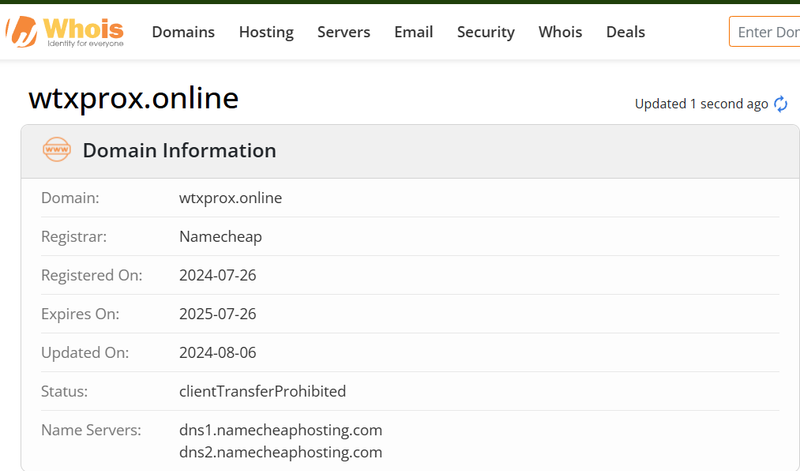The width and height of the screenshot is (800, 471).
Task: Open the Security menu
Action: [x=486, y=32]
